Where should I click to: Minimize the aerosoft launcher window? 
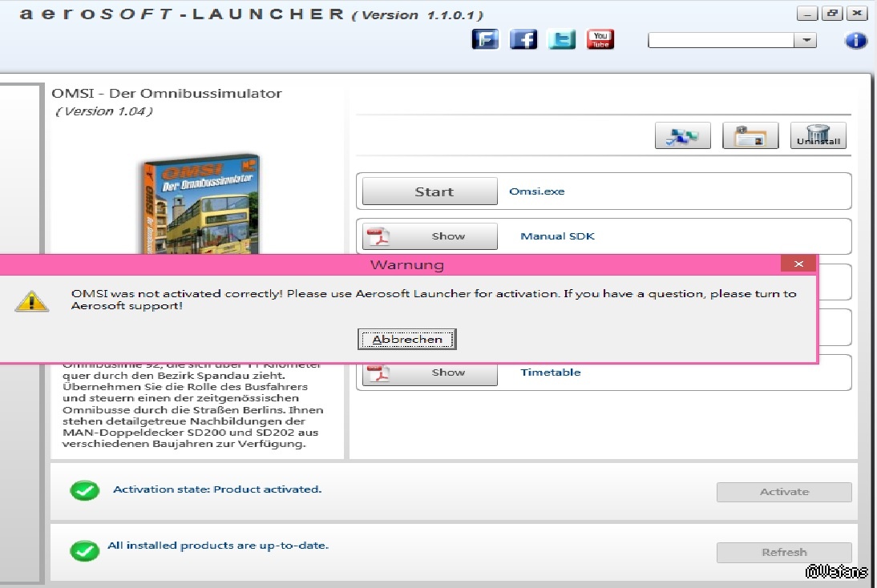click(x=807, y=14)
